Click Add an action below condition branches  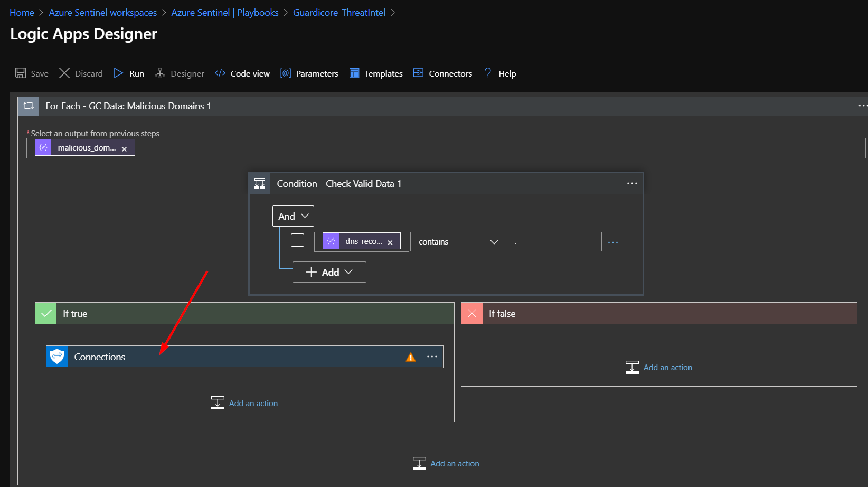click(x=455, y=464)
